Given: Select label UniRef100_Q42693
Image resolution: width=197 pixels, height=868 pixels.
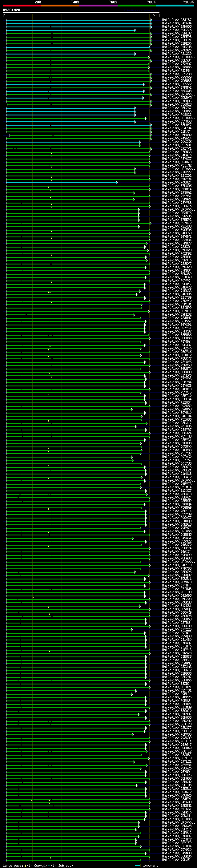Looking at the screenshot, I should pyautogui.click(x=177, y=802).
